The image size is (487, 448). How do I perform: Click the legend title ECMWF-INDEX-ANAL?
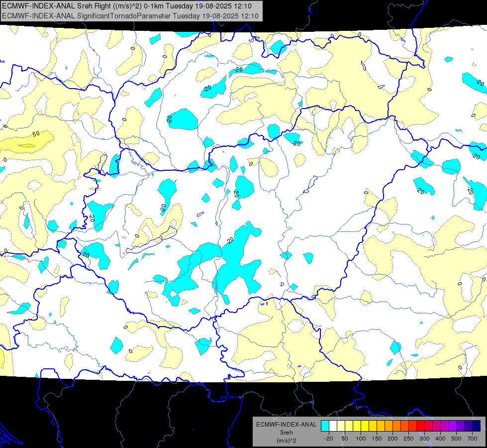[286, 425]
